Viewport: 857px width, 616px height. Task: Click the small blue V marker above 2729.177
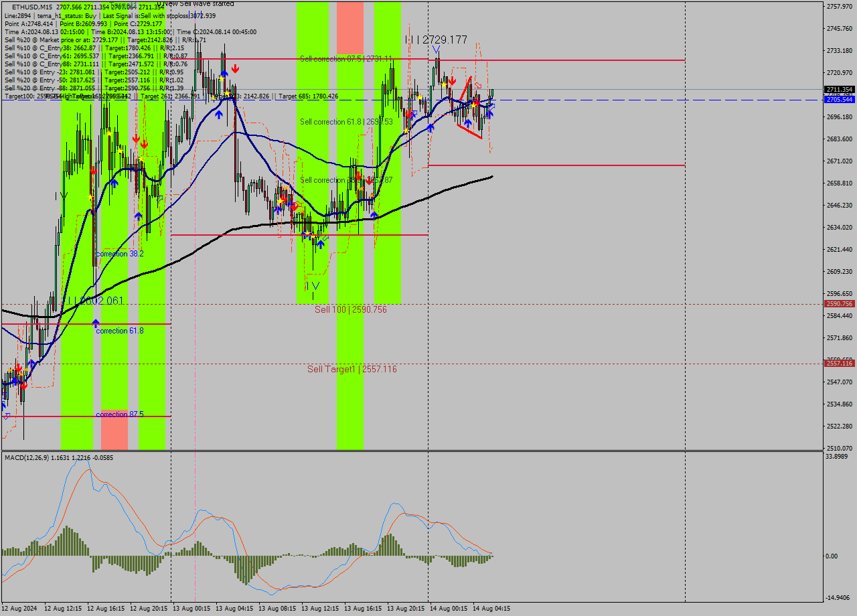click(x=437, y=49)
